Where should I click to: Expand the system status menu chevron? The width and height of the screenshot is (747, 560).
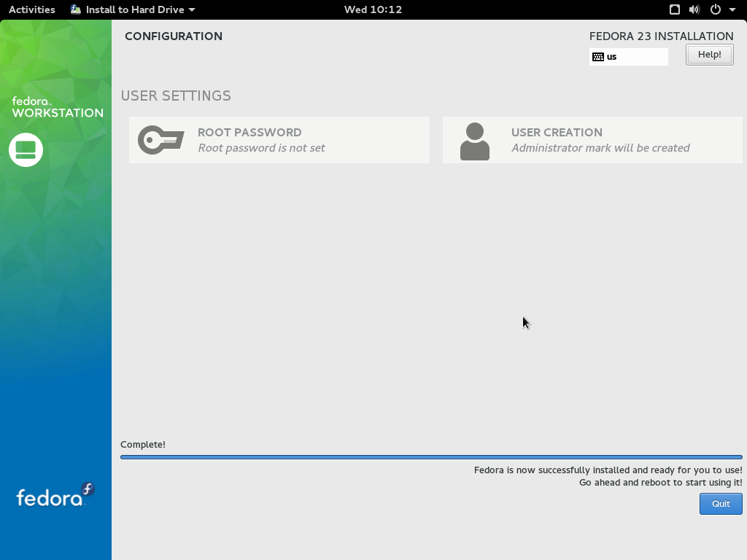(x=732, y=9)
